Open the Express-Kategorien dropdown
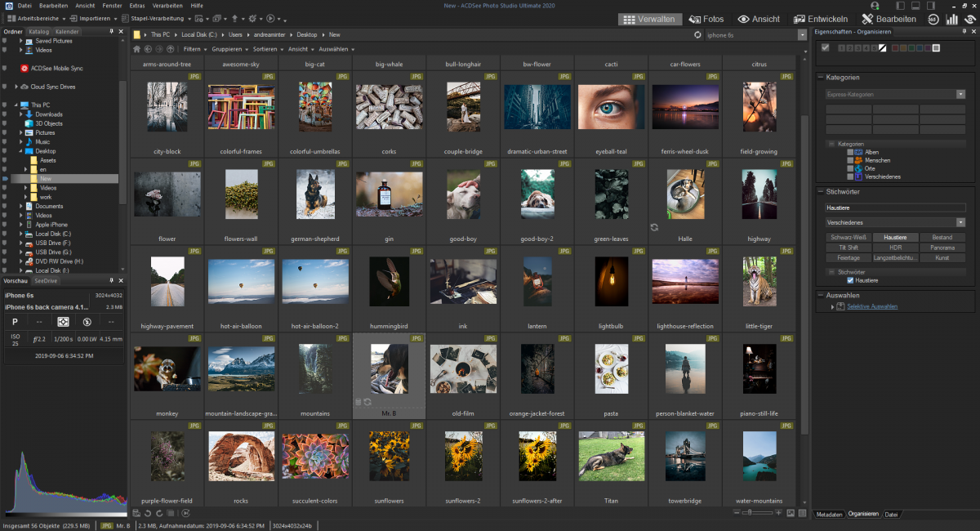Viewport: 980px width, 531px height. (x=961, y=95)
